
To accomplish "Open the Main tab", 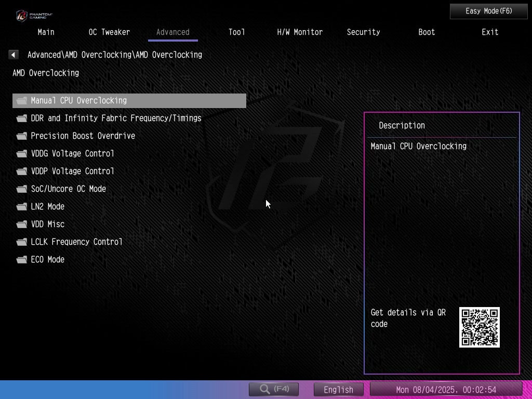I will point(46,32).
